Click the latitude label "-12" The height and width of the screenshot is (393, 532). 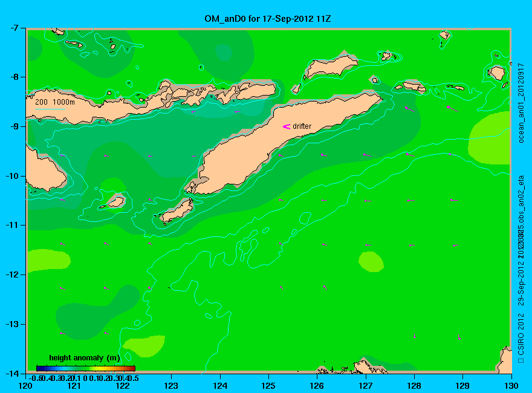(13, 274)
